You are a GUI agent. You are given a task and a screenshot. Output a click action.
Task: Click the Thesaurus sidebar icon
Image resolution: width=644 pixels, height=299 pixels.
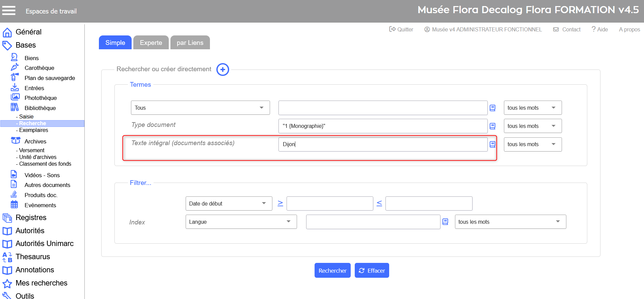pos(7,257)
